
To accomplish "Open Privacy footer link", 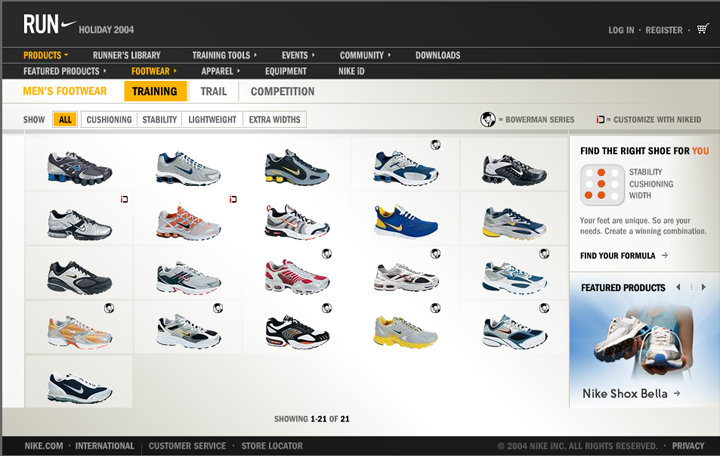I will tap(688, 446).
